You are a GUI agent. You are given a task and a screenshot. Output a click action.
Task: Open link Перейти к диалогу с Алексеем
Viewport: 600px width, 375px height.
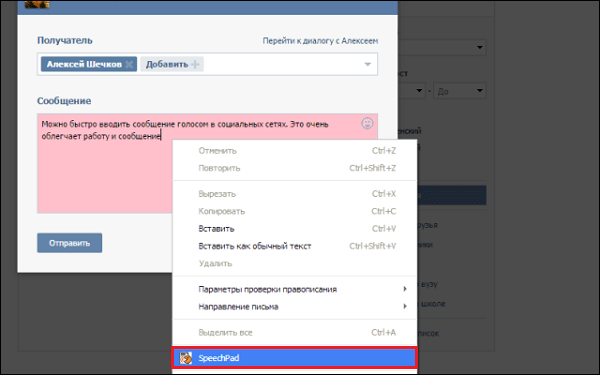click(x=320, y=41)
